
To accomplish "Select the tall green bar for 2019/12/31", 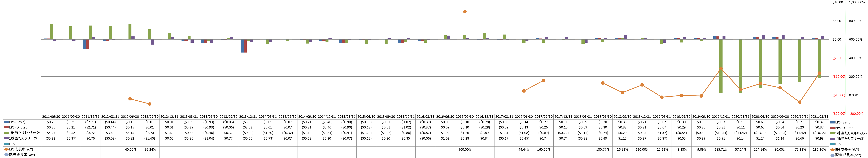I will pos(721,66).
